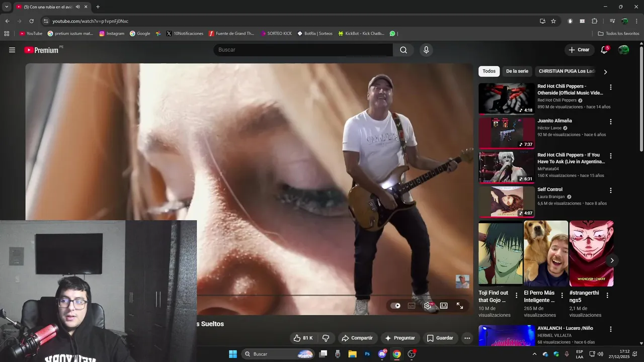Image resolution: width=644 pixels, height=362 pixels.
Task: Dislike the video
Action: coord(326,338)
